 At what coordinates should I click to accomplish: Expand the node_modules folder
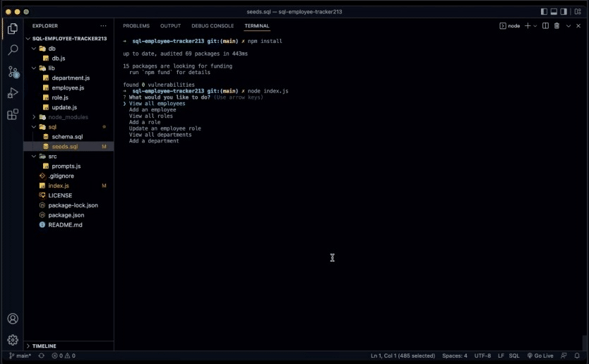(34, 117)
